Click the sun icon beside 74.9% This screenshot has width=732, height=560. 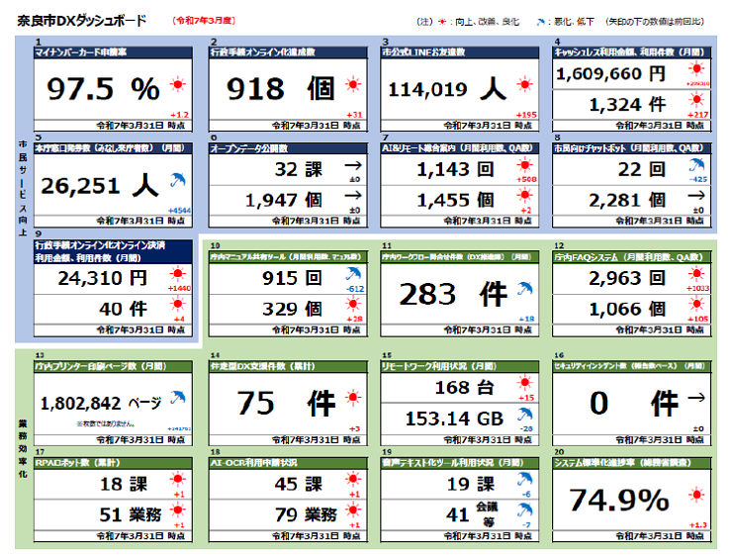696,495
